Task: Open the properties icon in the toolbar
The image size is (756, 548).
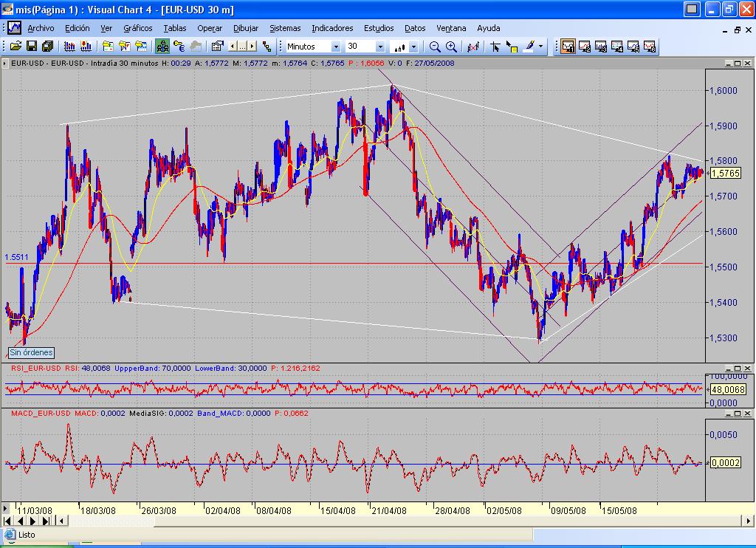Action: click(217, 47)
